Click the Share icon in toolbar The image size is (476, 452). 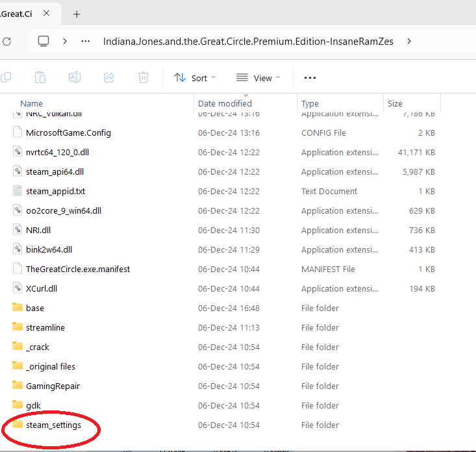click(x=109, y=78)
